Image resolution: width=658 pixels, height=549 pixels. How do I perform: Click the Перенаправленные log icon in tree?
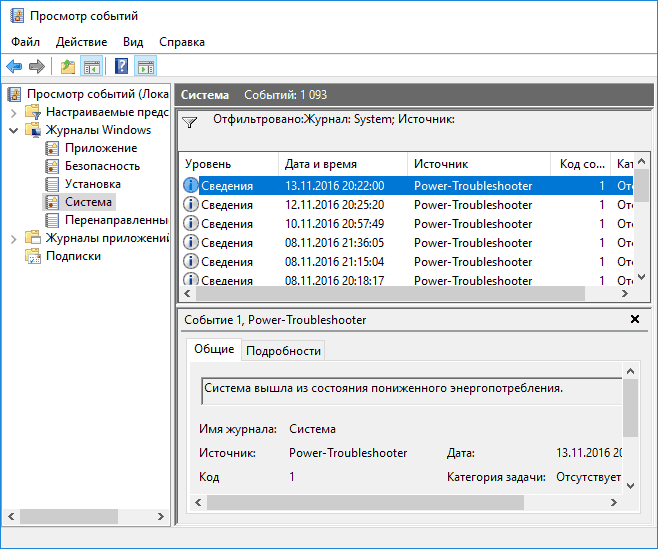52,220
